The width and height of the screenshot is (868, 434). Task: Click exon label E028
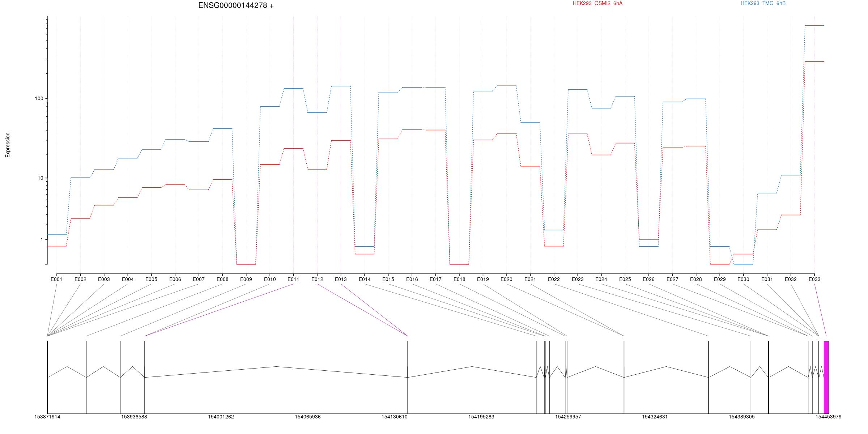(696, 279)
